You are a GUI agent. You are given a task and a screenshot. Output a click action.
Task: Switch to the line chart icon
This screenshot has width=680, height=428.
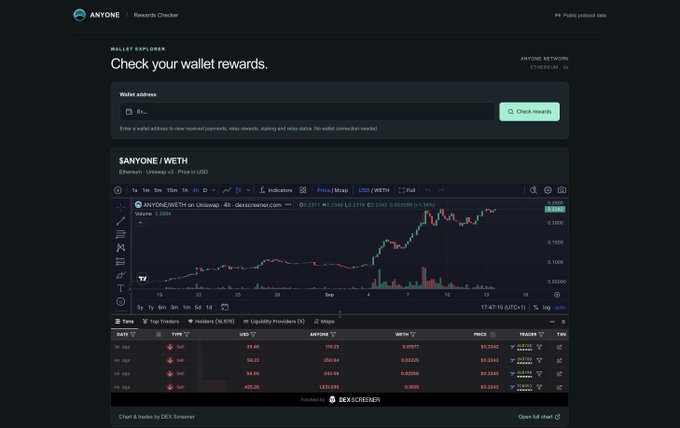click(227, 190)
